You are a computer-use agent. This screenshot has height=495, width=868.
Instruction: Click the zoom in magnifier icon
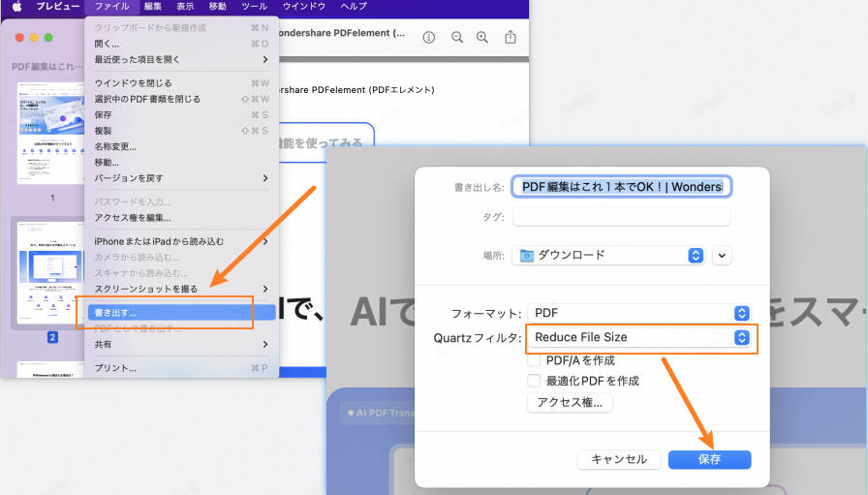[482, 37]
